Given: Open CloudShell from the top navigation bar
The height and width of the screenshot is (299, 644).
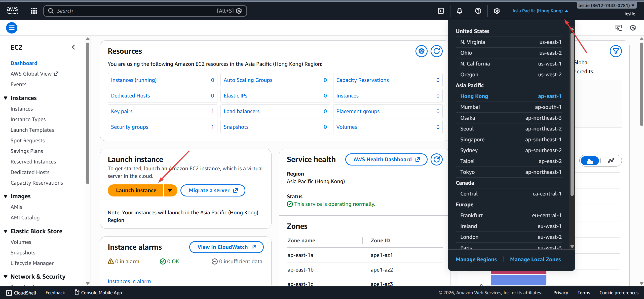Looking at the screenshot, I should click(441, 11).
